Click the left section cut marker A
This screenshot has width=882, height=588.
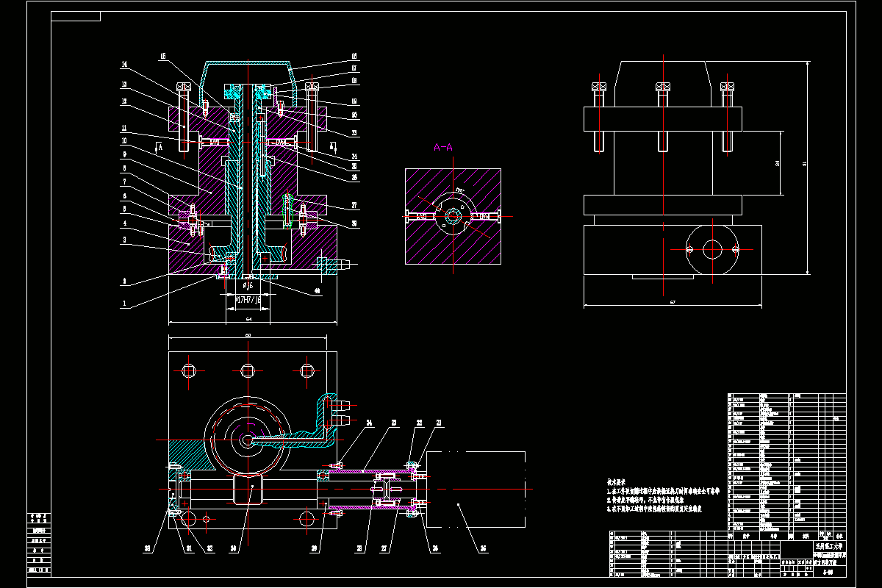(161, 148)
